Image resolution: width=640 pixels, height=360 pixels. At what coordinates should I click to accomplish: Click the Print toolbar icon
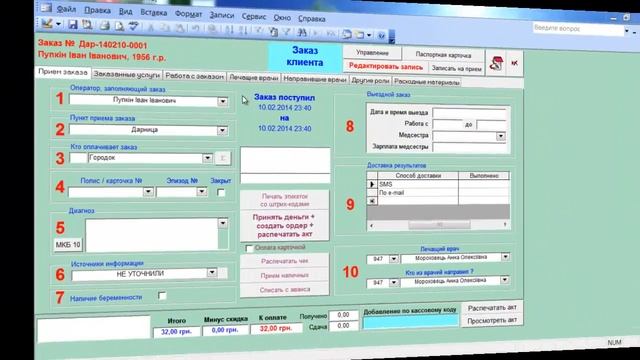point(105,26)
